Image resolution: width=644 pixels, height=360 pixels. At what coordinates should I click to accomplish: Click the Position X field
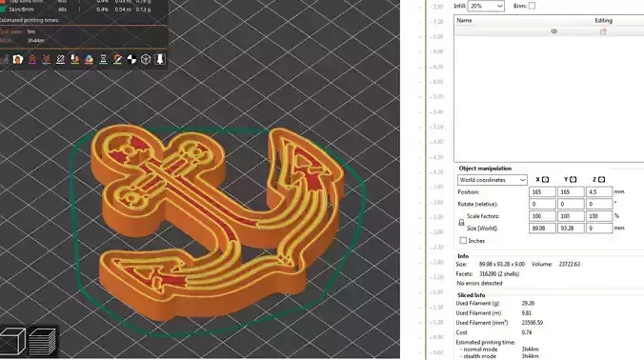(x=542, y=191)
